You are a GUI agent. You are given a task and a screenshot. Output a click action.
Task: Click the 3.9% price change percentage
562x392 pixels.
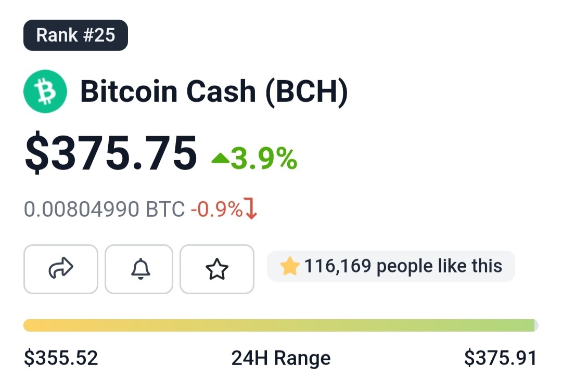tap(264, 159)
